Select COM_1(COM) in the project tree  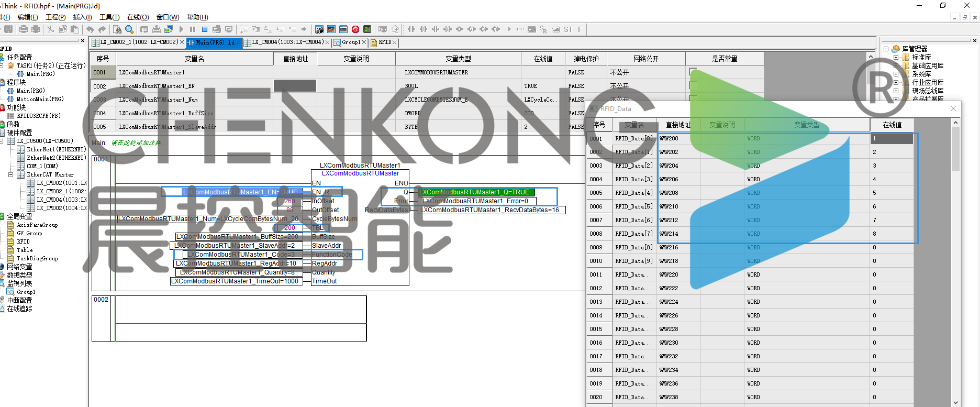point(42,166)
